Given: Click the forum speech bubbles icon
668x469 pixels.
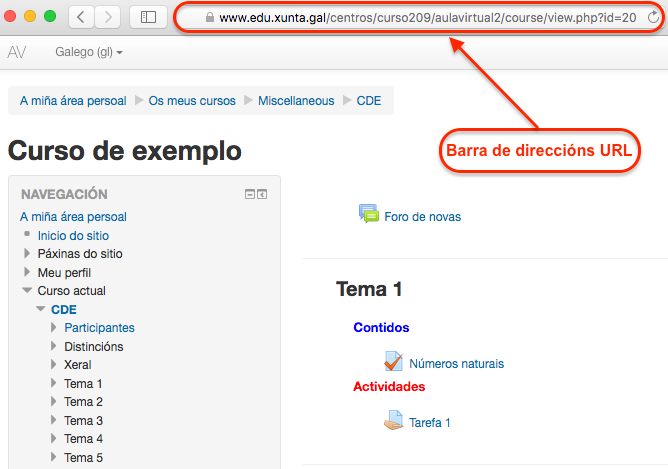Looking at the screenshot, I should pos(369,214).
